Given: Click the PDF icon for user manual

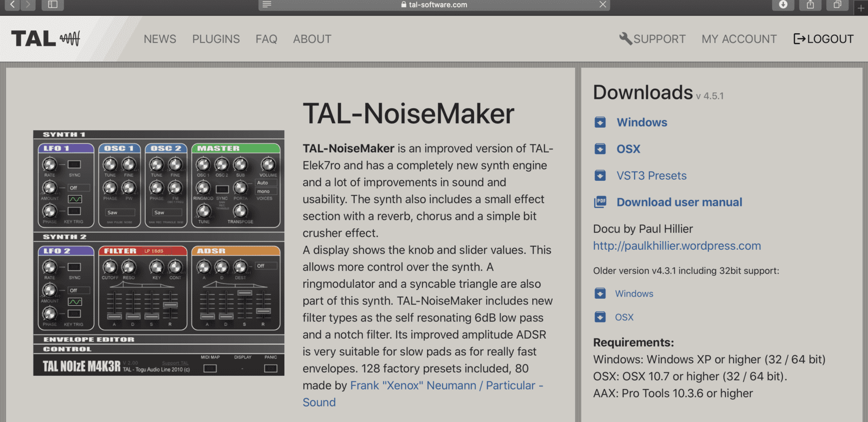Looking at the screenshot, I should (600, 202).
